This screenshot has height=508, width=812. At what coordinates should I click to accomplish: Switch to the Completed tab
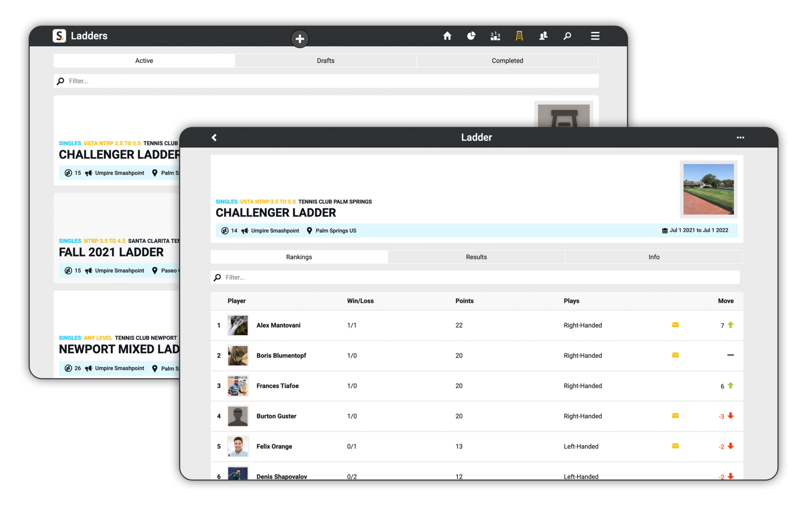point(507,61)
